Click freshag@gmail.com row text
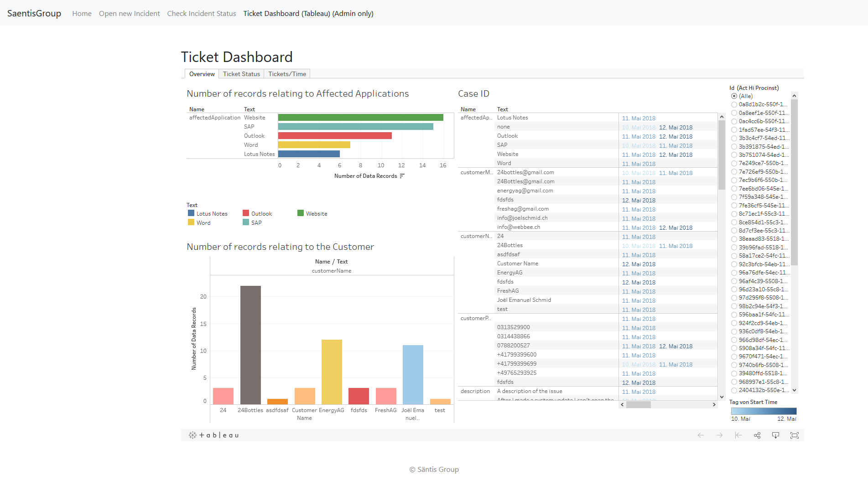The image size is (868, 496). coord(523,209)
